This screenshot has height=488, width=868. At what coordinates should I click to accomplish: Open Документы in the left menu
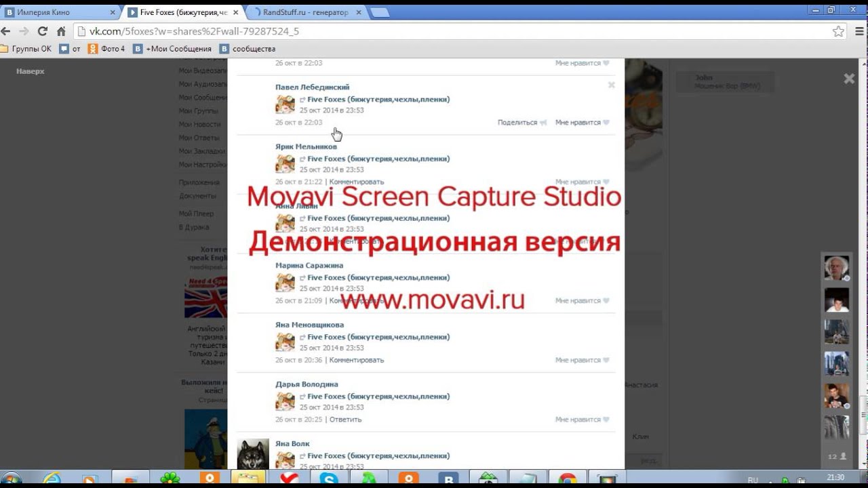point(198,196)
